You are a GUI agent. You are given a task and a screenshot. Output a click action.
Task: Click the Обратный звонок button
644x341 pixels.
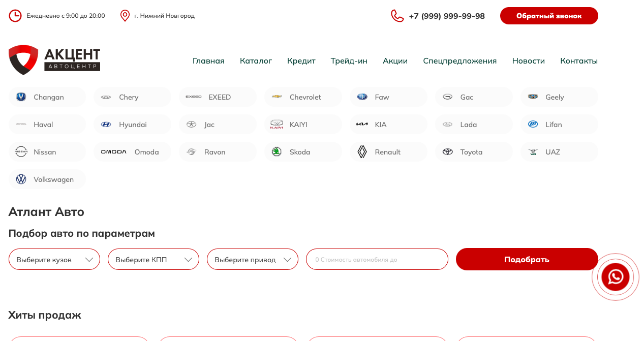[549, 16]
